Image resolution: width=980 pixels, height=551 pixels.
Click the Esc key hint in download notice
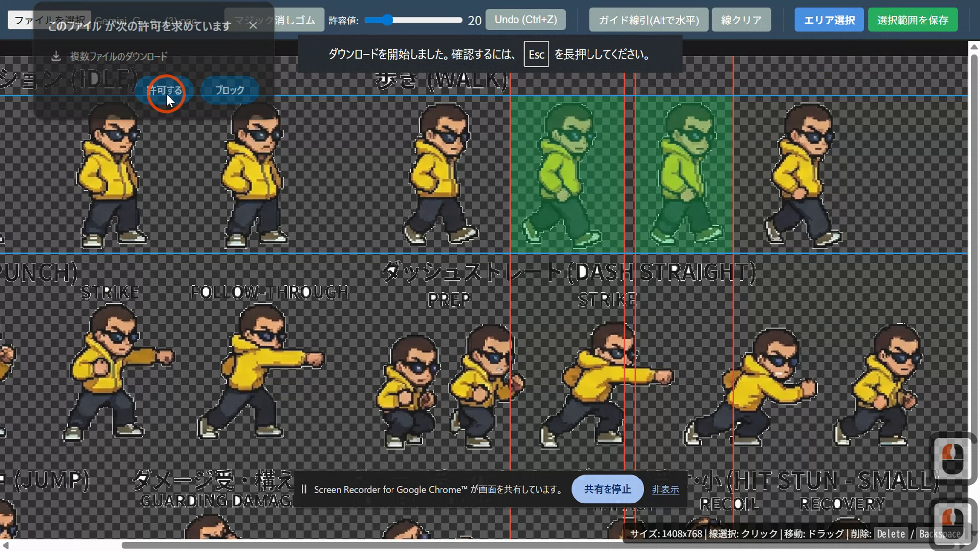(537, 54)
